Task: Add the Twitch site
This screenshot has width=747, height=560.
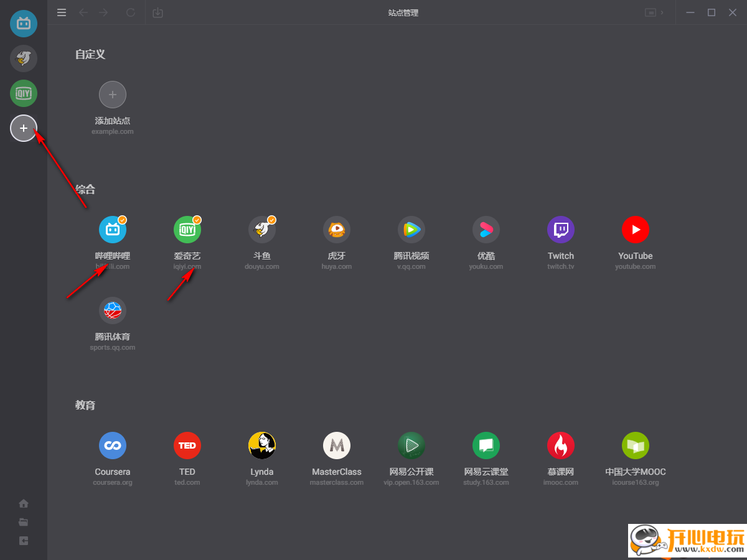Action: [x=561, y=230]
